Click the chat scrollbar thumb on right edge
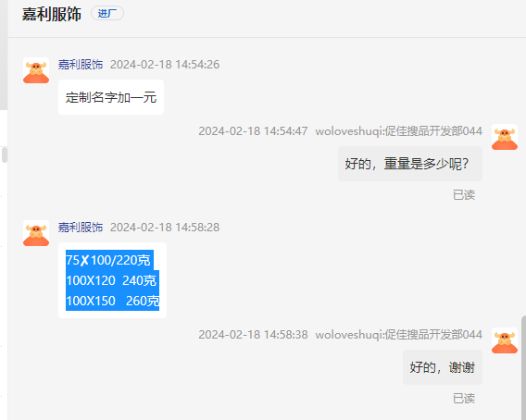 pos(523,367)
